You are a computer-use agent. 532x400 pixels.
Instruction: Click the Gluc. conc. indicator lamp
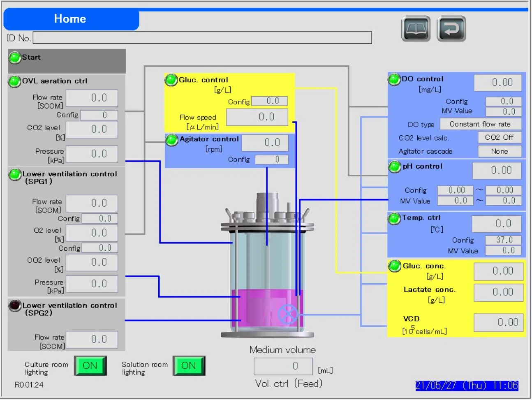click(x=395, y=266)
